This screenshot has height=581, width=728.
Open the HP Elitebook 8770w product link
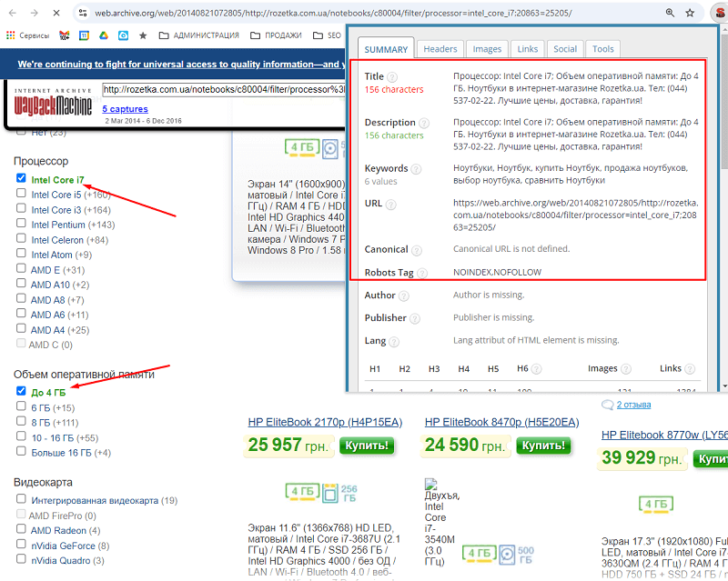pyautogui.click(x=664, y=436)
